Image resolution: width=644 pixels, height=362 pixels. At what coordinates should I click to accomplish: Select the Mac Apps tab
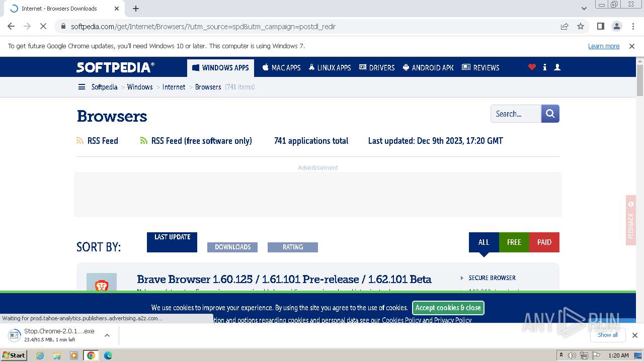click(281, 67)
